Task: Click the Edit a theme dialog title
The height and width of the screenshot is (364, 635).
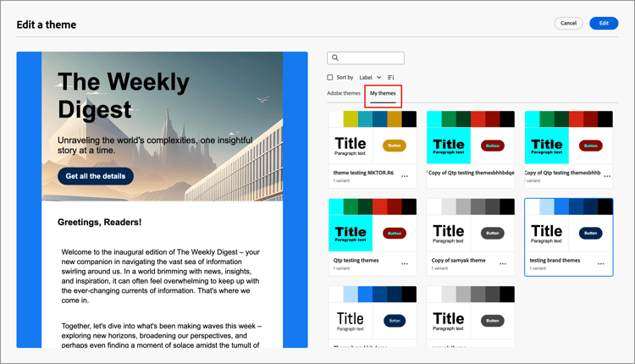Action: click(x=47, y=25)
